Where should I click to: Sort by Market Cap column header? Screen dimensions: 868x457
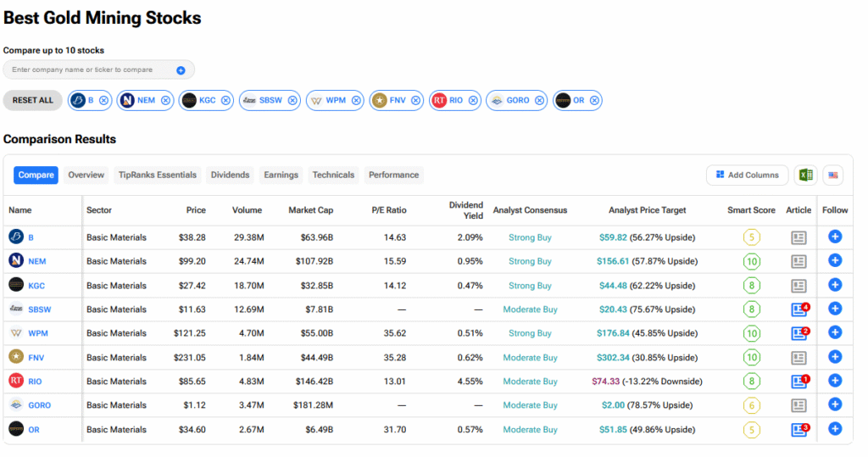(311, 210)
